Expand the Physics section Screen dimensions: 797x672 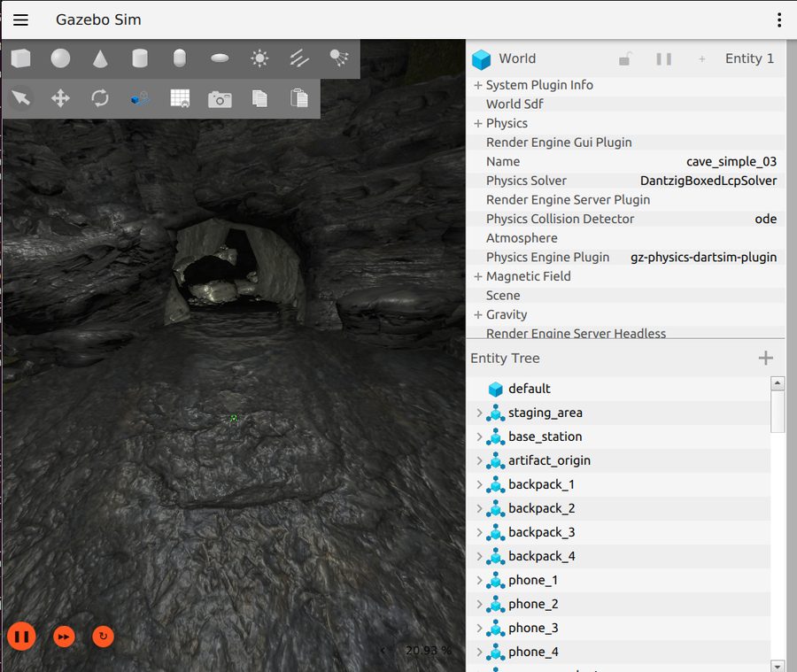[x=478, y=124]
